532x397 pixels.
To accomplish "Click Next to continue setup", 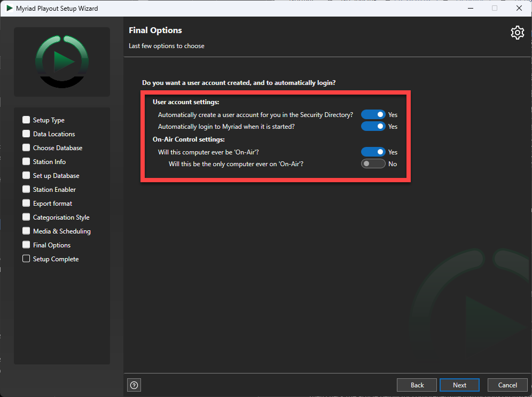I will 459,385.
